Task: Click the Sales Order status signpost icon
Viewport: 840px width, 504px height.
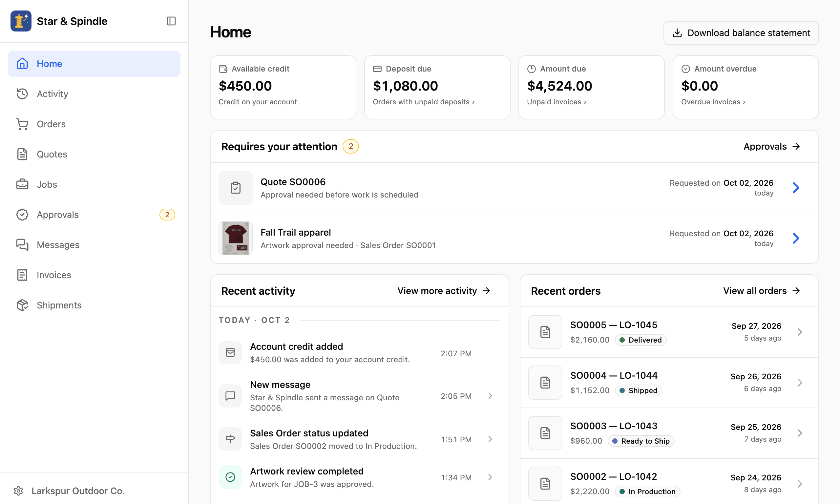Action: coord(231,439)
